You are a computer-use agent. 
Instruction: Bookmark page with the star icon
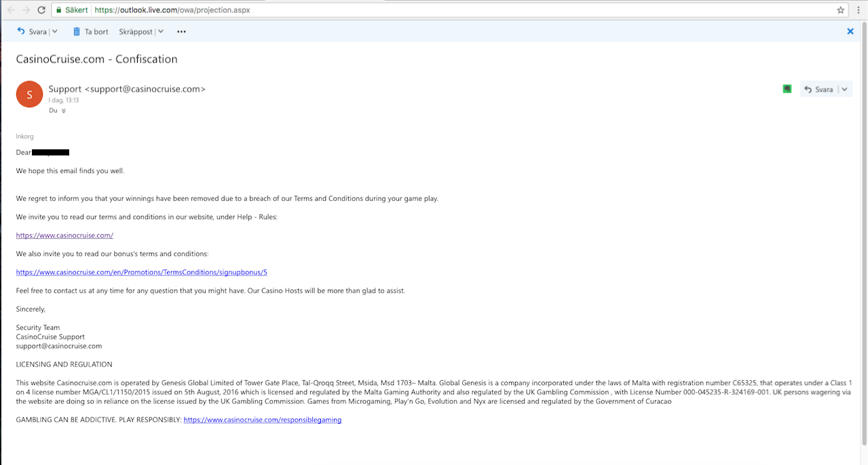(841, 10)
